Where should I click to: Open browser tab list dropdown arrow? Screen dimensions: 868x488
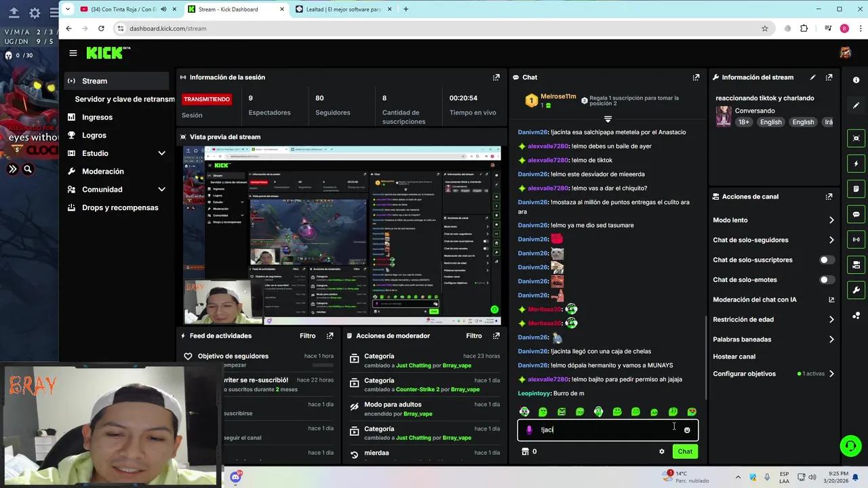coord(67,9)
